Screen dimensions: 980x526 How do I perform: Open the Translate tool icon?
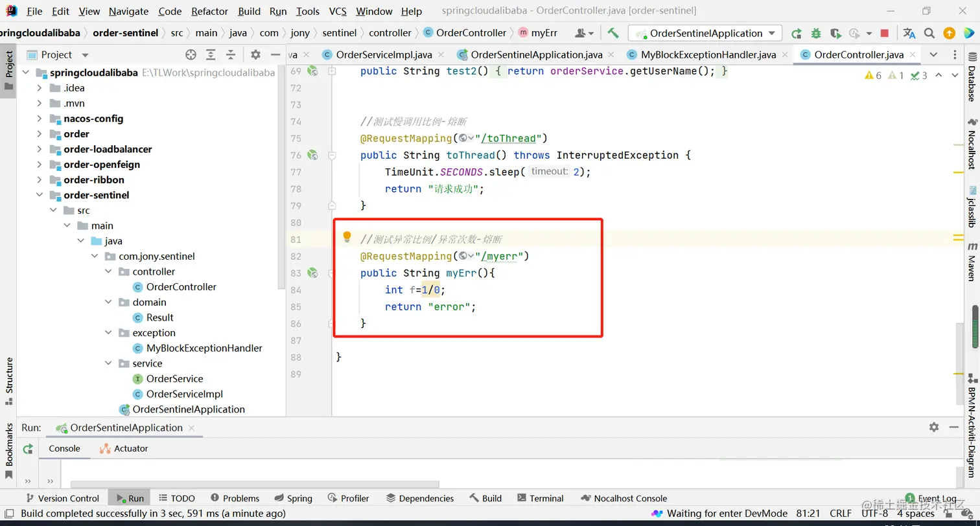[x=909, y=33]
